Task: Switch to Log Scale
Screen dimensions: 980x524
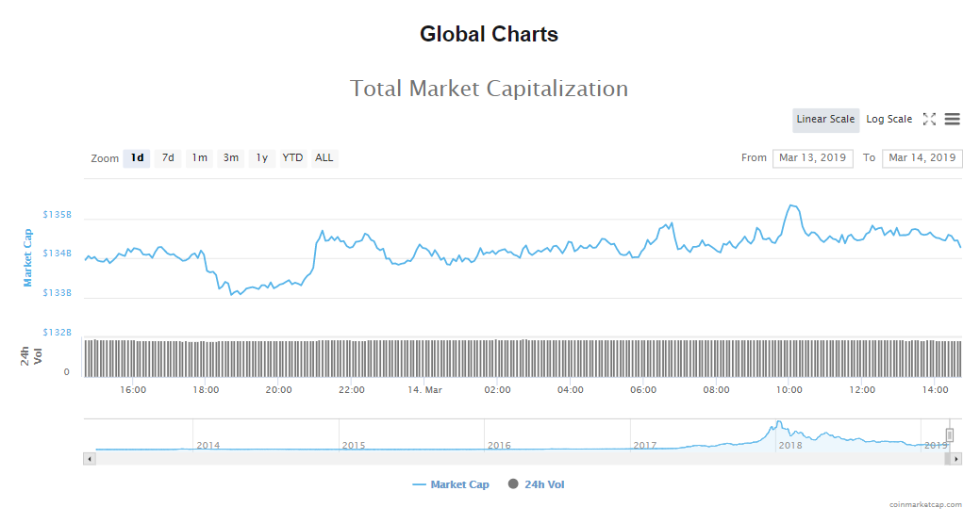Action: (889, 120)
